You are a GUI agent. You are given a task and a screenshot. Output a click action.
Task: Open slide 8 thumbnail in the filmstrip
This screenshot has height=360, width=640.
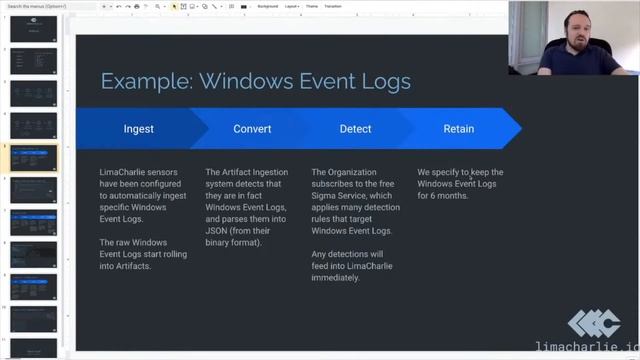tap(33, 255)
